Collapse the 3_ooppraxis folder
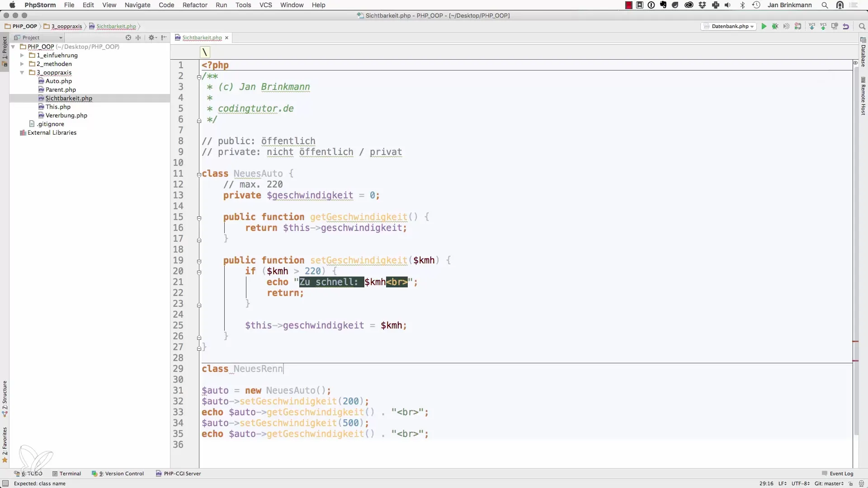The width and height of the screenshot is (868, 488). [x=22, y=72]
